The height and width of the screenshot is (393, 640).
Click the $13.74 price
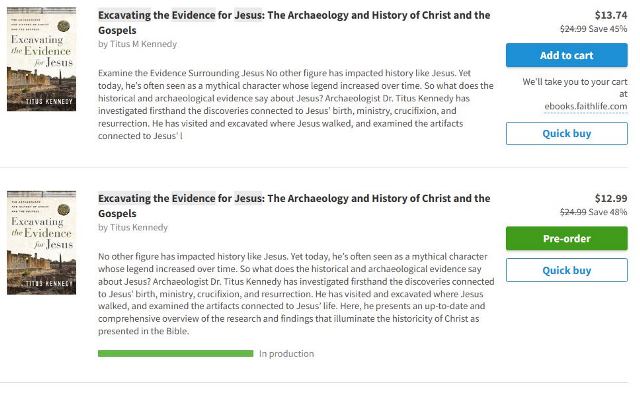611,15
